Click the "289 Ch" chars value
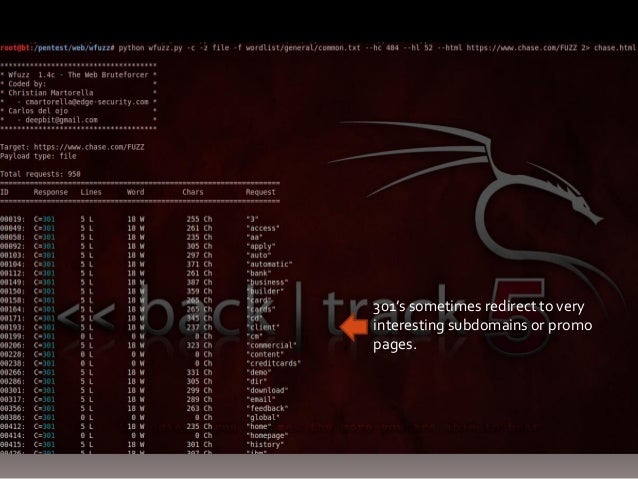This screenshot has width=638, height=479. 199,399
